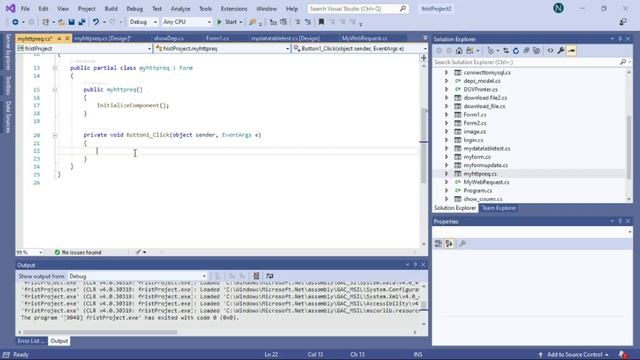Viewport: 640px width, 360px height.
Task: Switch to the showDep.cs tab
Action: [x=169, y=38]
